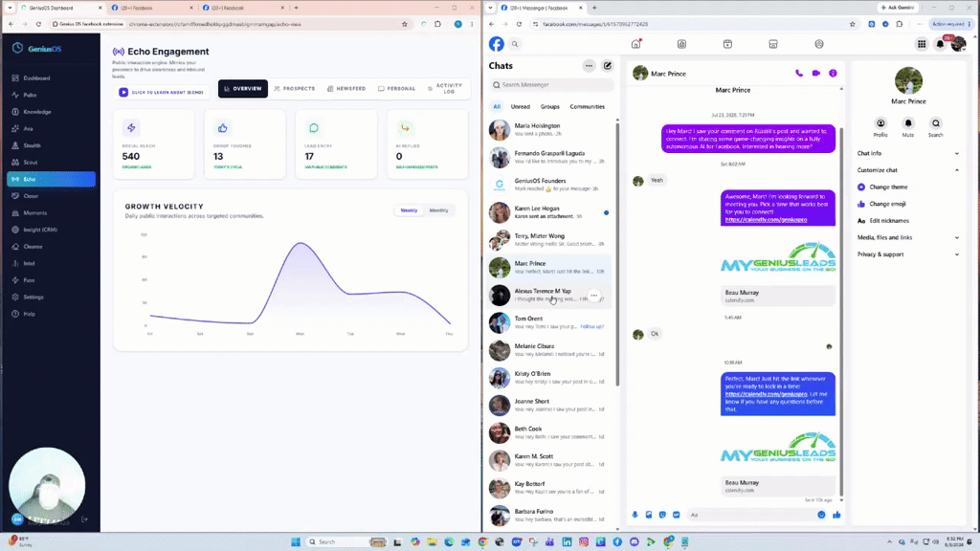Mute the Marc Prince conversation
Screen dimensions: 980x551
pyautogui.click(x=908, y=123)
